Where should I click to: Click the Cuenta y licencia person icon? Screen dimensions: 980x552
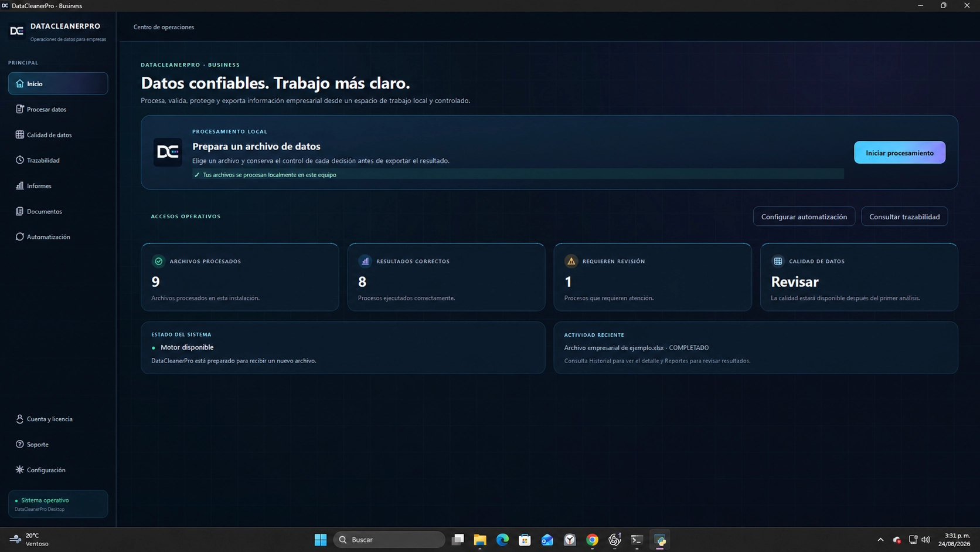[x=19, y=419]
